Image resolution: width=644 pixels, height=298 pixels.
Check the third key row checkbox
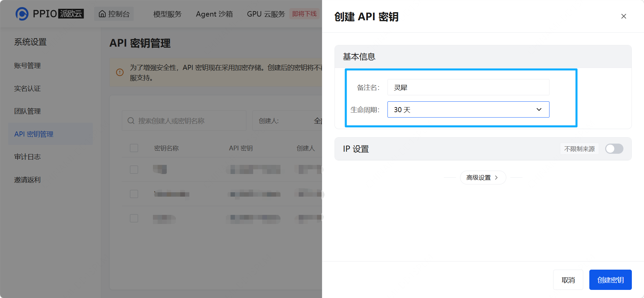(134, 218)
